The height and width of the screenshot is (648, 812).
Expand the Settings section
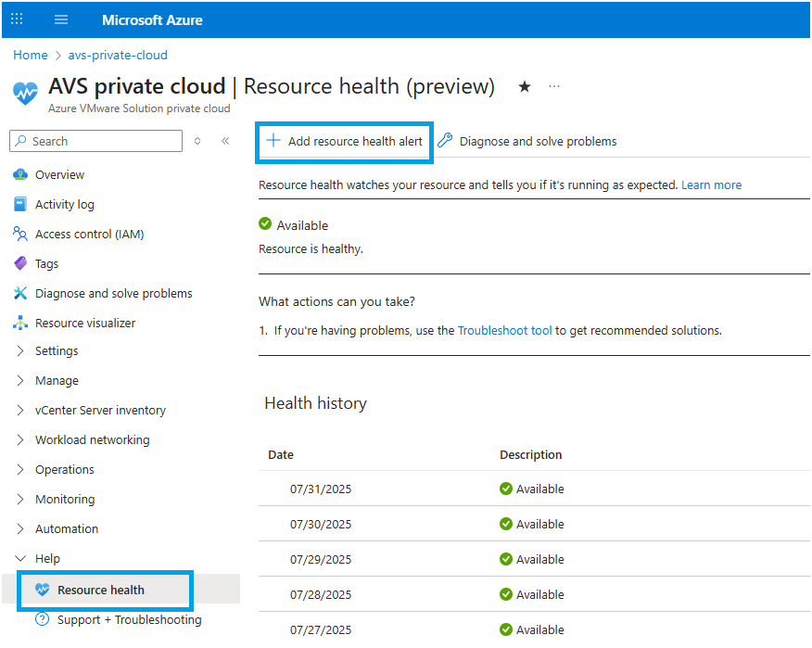tap(20, 350)
